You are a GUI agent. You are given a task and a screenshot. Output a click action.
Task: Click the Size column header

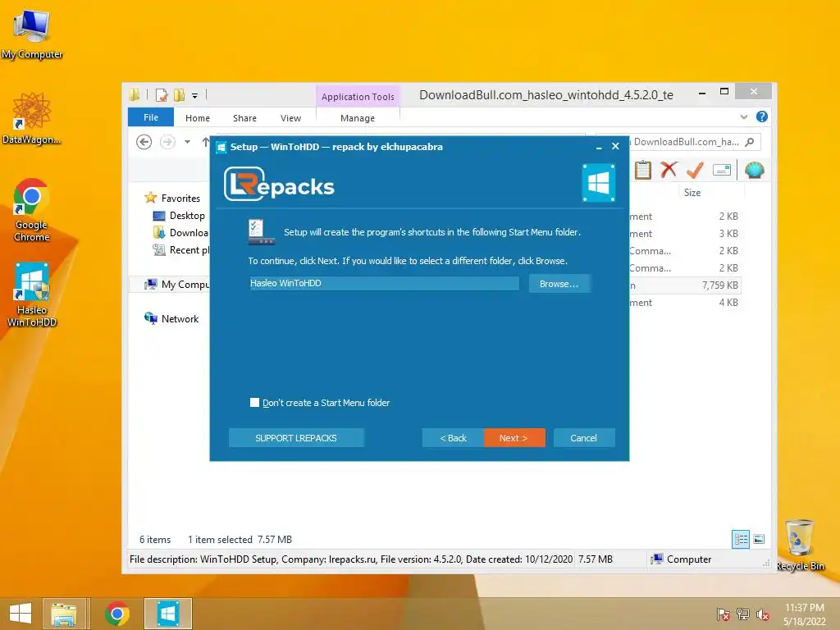click(692, 192)
